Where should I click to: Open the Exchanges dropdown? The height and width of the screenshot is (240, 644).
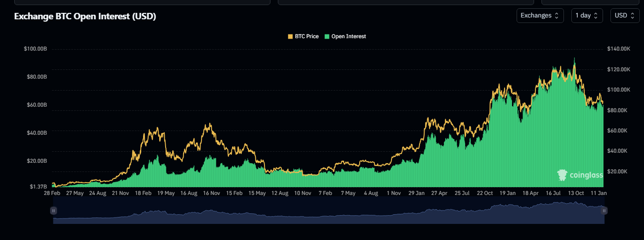pos(540,16)
